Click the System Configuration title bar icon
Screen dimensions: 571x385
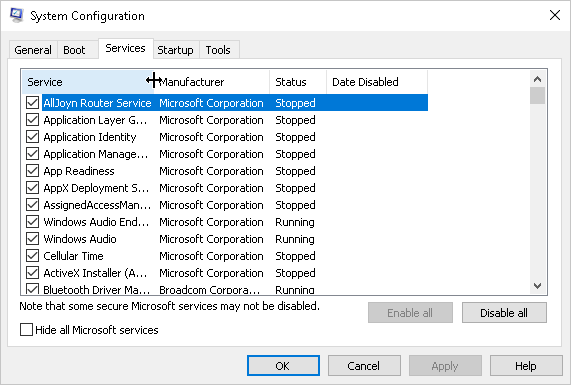(x=17, y=15)
